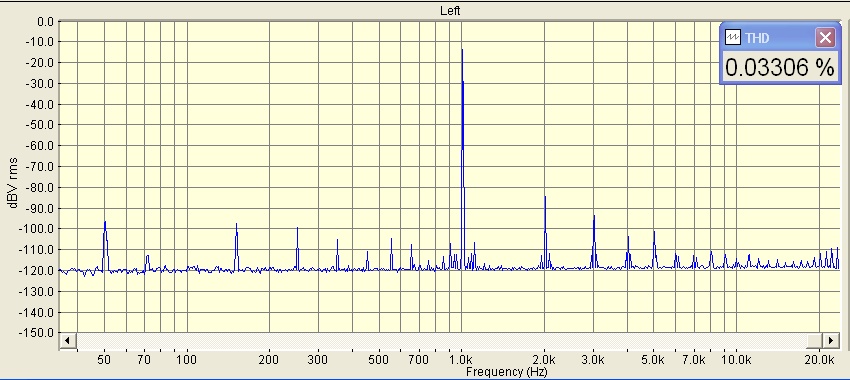Viewport: 850px width, 380px height.
Task: Click the -50.0 y-axis value
Action: click(x=40, y=125)
